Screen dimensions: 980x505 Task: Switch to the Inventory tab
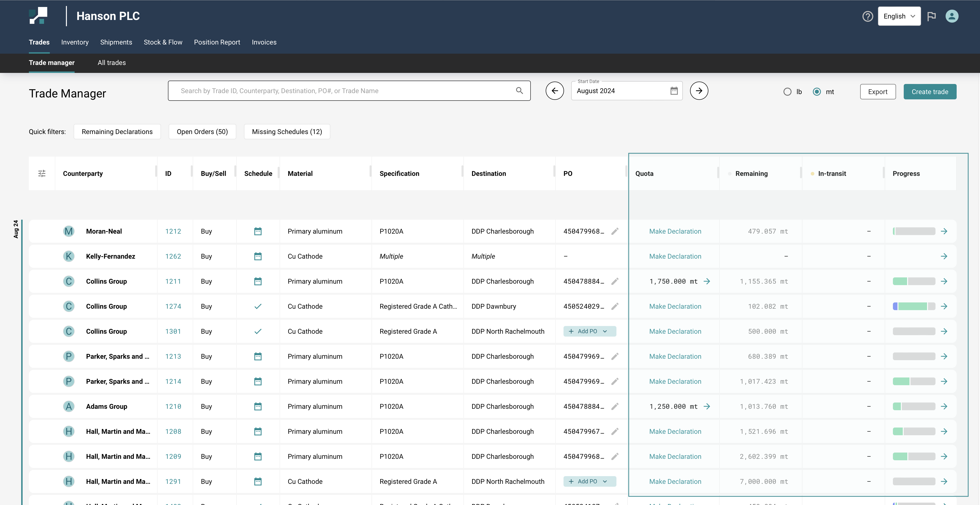point(75,42)
